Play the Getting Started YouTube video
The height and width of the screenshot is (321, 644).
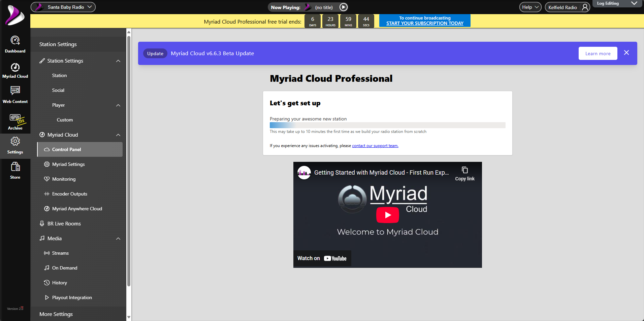pyautogui.click(x=387, y=215)
